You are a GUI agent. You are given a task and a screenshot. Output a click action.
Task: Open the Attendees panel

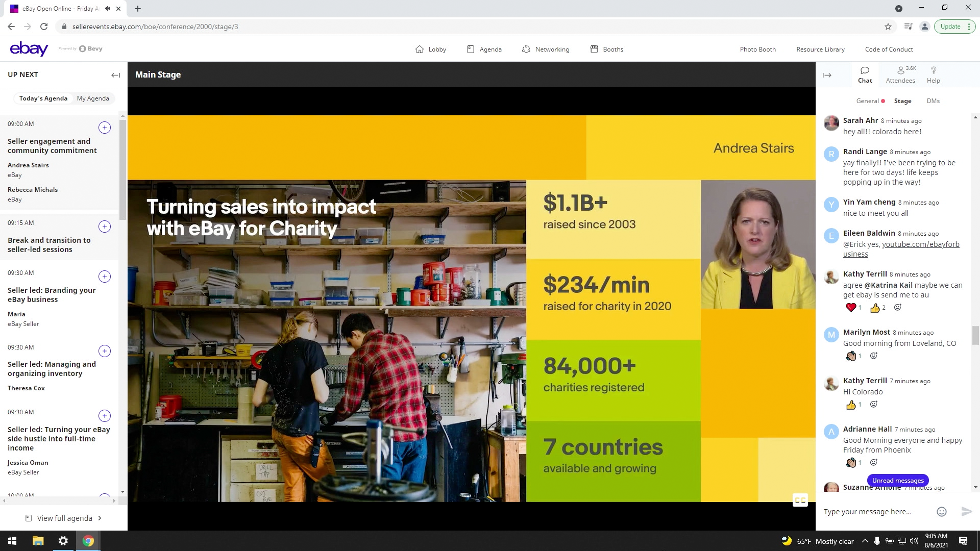(x=900, y=74)
